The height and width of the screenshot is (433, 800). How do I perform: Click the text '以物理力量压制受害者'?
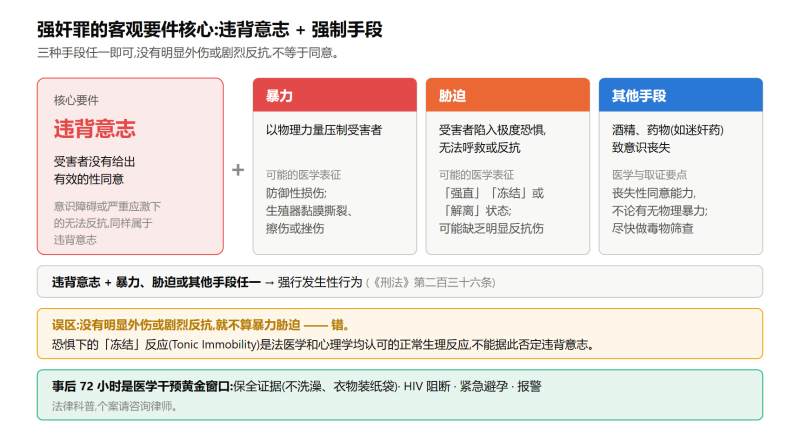tap(323, 130)
